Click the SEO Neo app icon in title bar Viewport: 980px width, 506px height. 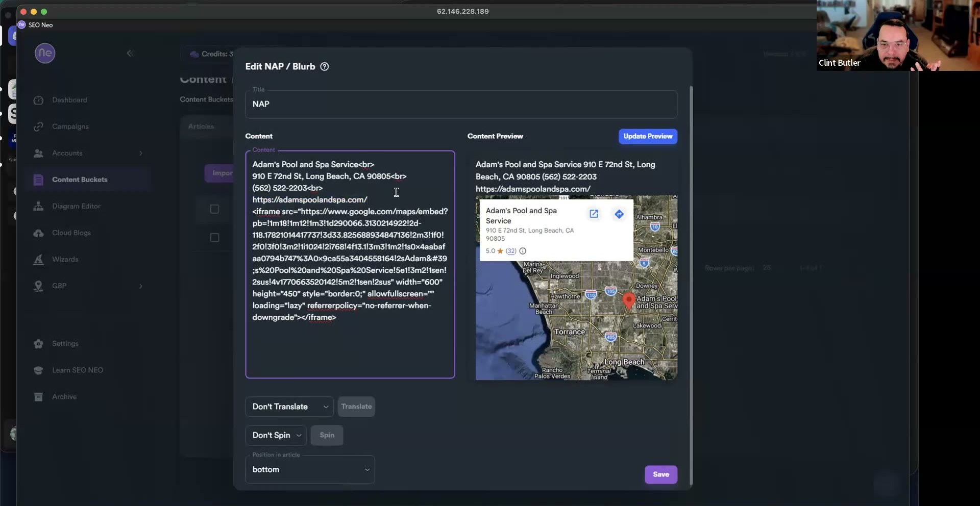click(x=21, y=24)
